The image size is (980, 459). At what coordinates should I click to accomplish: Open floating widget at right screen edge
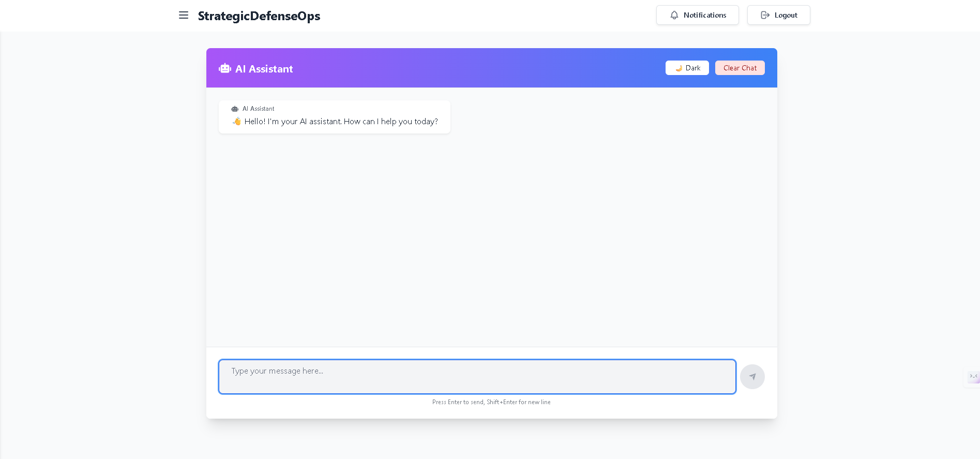[x=973, y=377]
